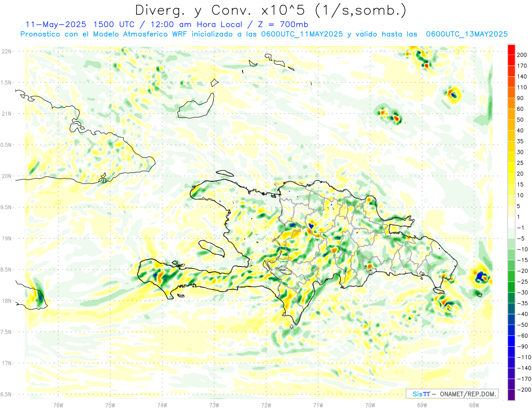532x411 pixels.
Task: Click the red swatch at the colorbar top
Action: pos(511,49)
